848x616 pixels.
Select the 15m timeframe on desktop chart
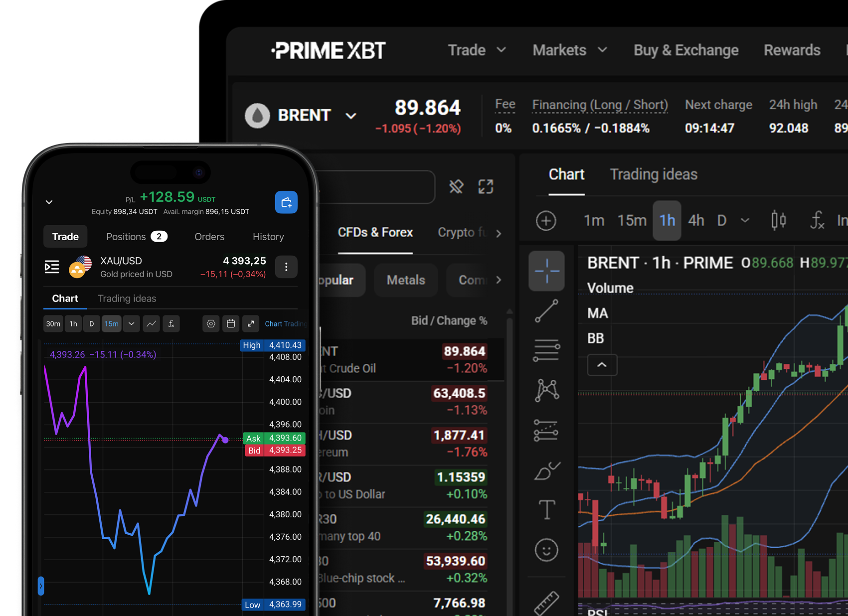tap(632, 220)
